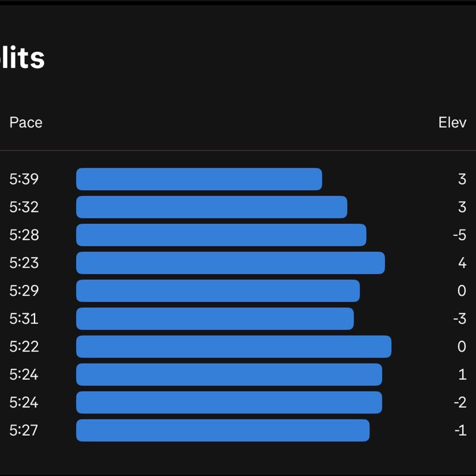The image size is (476, 476).
Task: Select the -2 elevation value
Action: tap(459, 403)
